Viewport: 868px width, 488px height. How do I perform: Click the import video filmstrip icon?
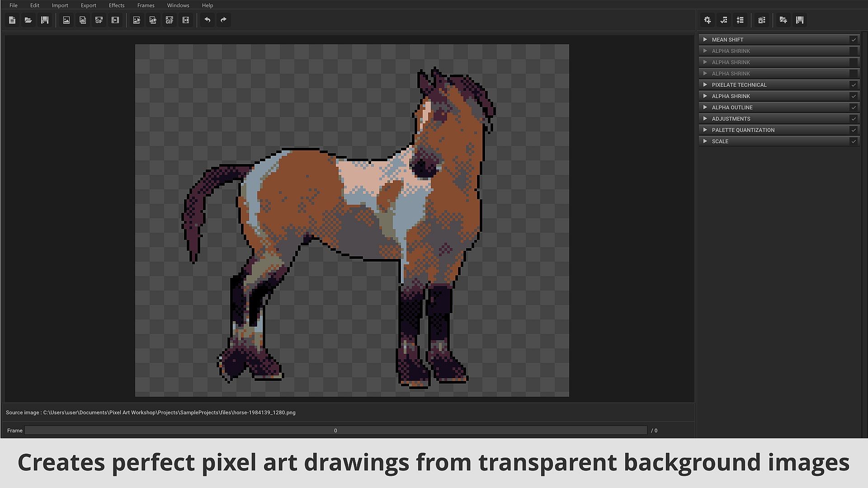point(115,20)
